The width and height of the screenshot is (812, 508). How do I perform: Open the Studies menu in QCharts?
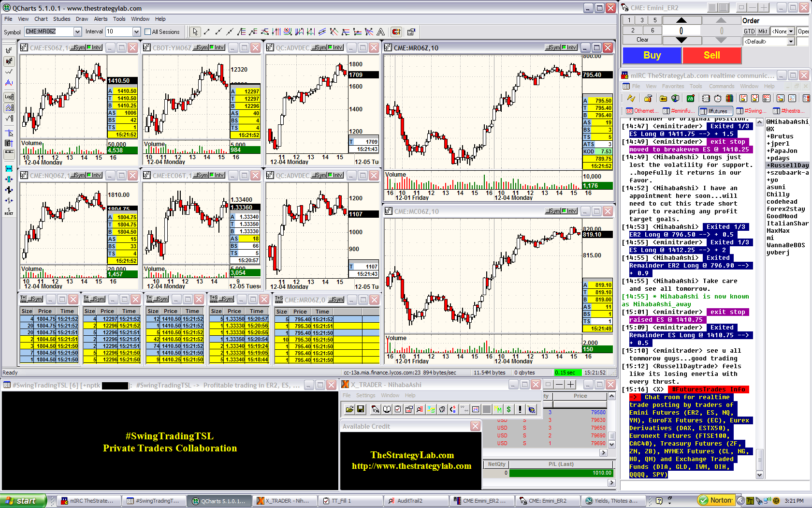tap(61, 19)
